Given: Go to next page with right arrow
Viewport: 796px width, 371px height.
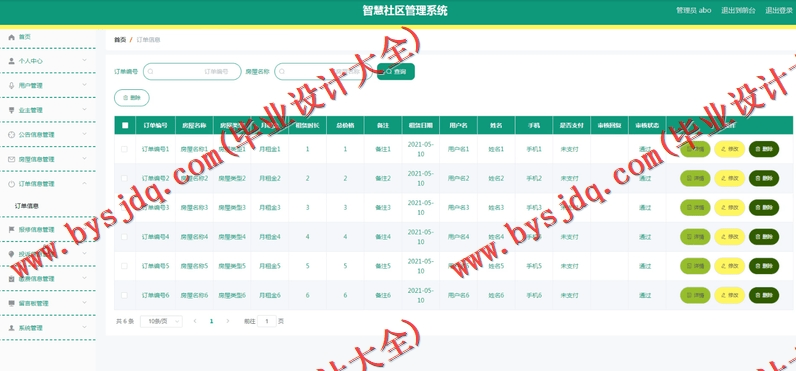Looking at the screenshot, I should (x=227, y=321).
